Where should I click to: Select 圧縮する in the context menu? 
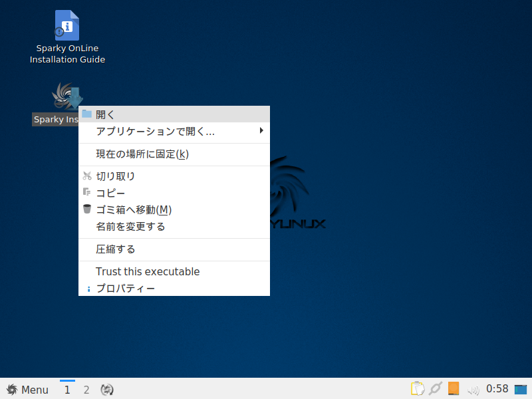pyautogui.click(x=174, y=249)
